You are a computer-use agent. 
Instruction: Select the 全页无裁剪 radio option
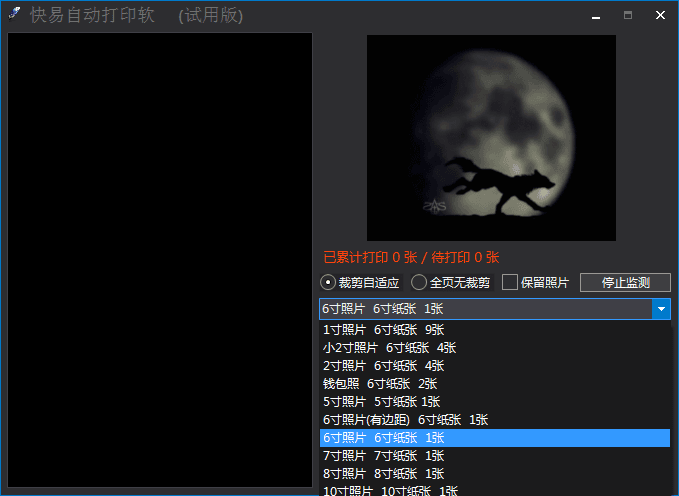(x=419, y=283)
